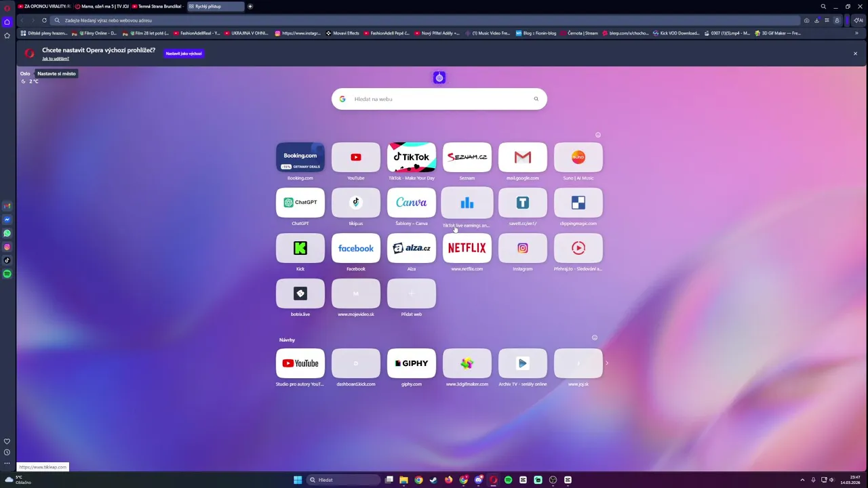Open the Home icon in the Opera sidebar
The image size is (868, 488).
click(7, 22)
